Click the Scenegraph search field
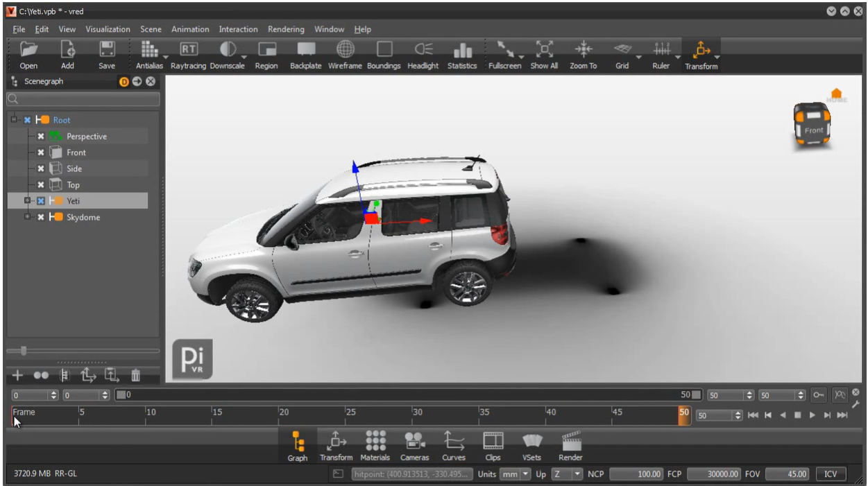The image size is (868, 486). [x=83, y=98]
